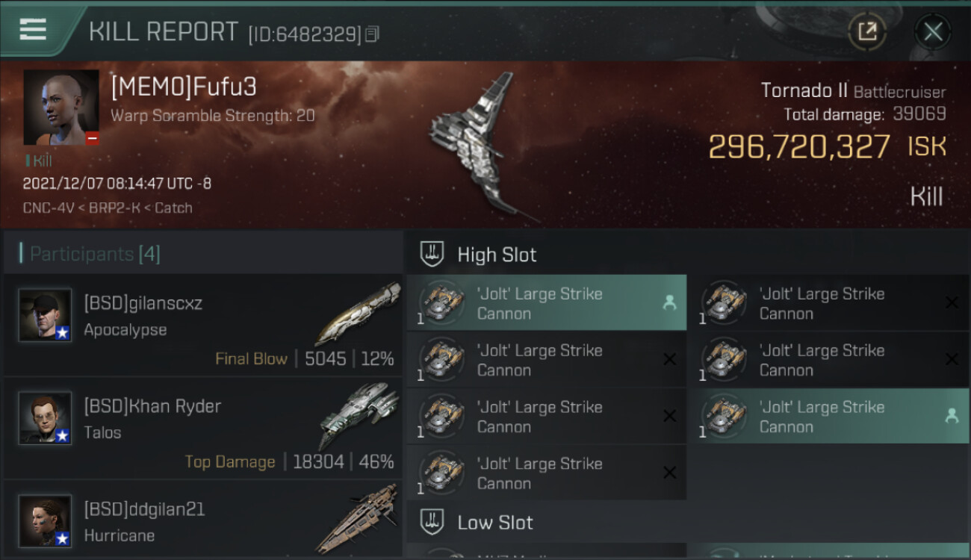Screen dimensions: 971x560
Task: Open Fufu3's character portrait
Action: tap(61, 108)
